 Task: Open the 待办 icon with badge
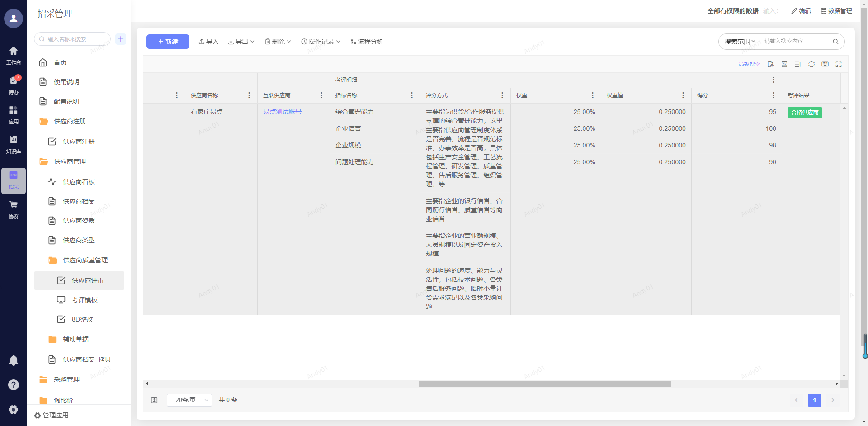(x=14, y=85)
